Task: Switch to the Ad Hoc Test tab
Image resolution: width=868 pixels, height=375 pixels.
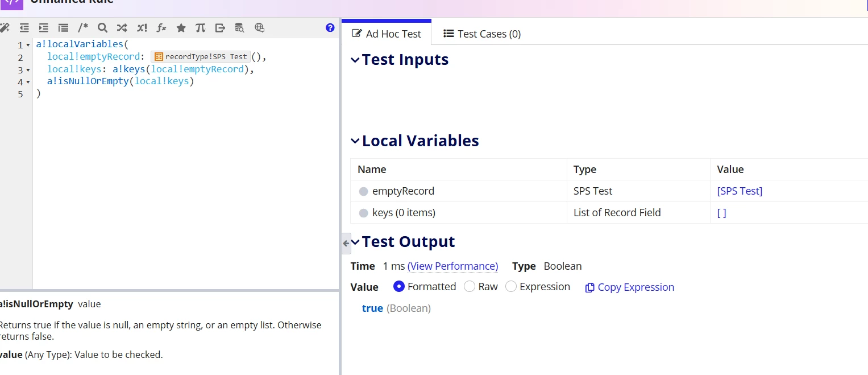Action: (x=387, y=34)
